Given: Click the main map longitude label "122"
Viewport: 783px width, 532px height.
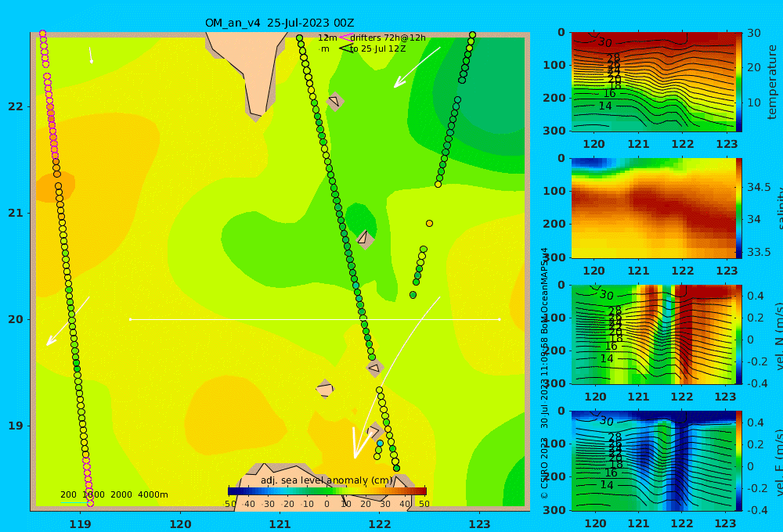Looking at the screenshot, I should (380, 524).
